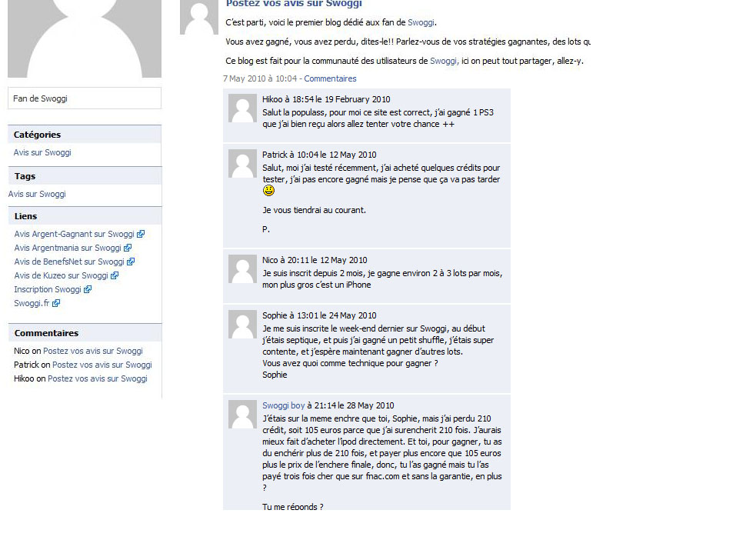Click external link icon next to Avis Argentmania
The width and height of the screenshot is (756, 540).
128,248
